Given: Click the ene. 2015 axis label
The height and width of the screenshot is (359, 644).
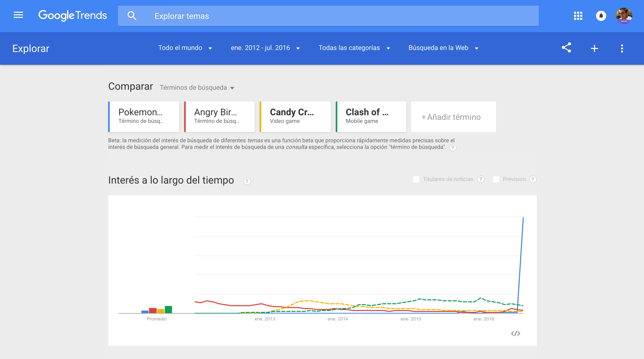Looking at the screenshot, I should (411, 319).
